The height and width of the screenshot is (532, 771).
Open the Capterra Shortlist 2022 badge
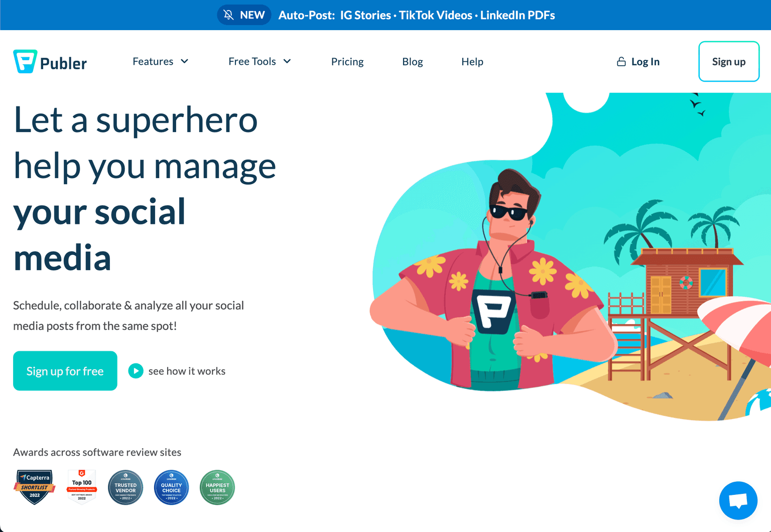[35, 487]
